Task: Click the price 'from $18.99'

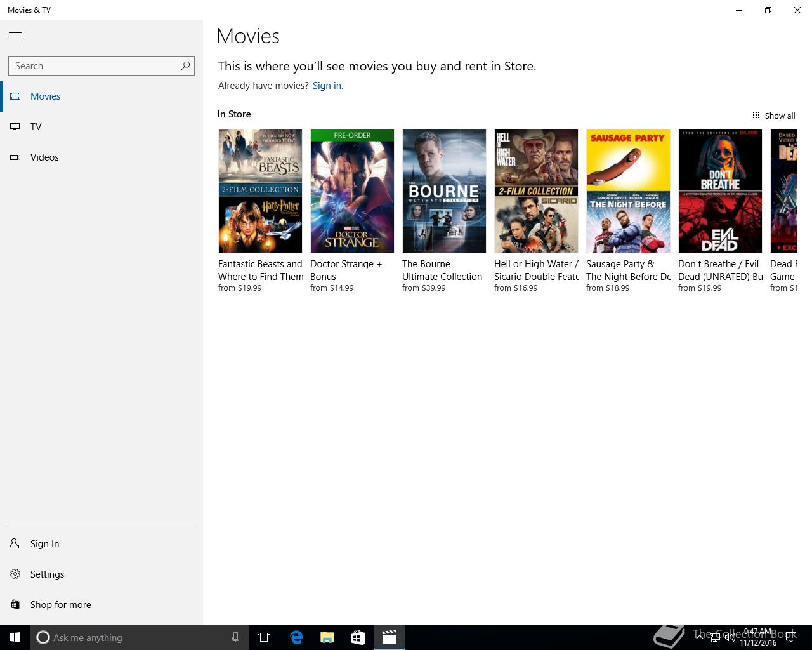Action: (608, 288)
